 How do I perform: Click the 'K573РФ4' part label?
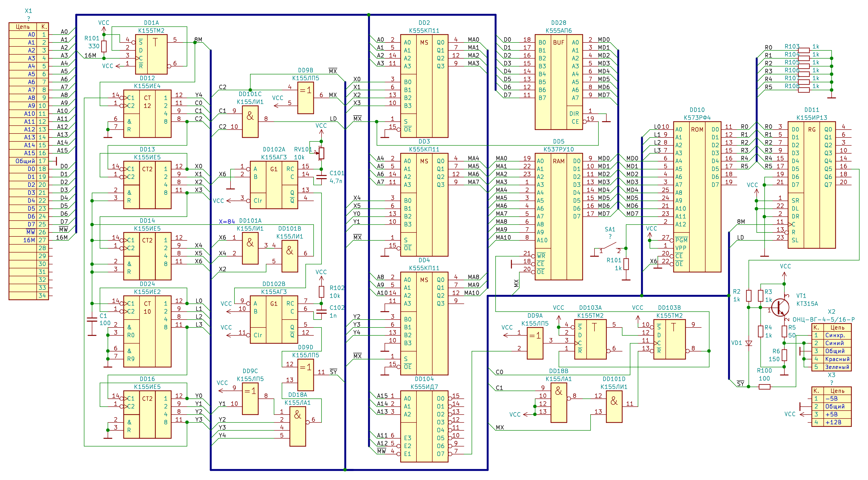(697, 118)
